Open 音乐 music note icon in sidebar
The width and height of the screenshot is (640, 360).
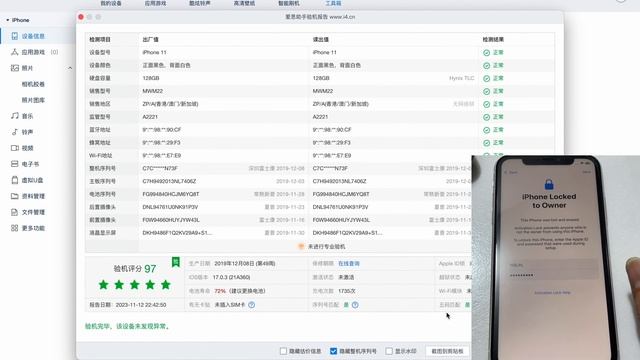click(x=15, y=116)
